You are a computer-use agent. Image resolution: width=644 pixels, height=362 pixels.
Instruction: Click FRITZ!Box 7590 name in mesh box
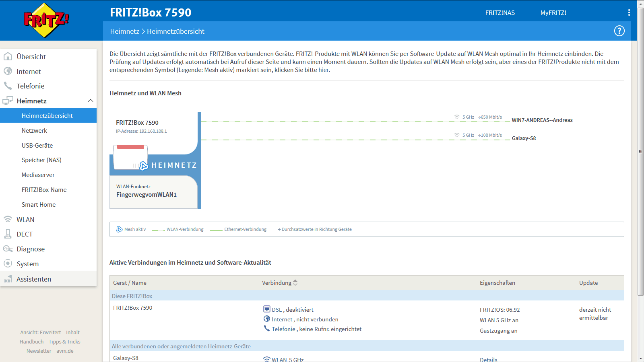tap(137, 123)
